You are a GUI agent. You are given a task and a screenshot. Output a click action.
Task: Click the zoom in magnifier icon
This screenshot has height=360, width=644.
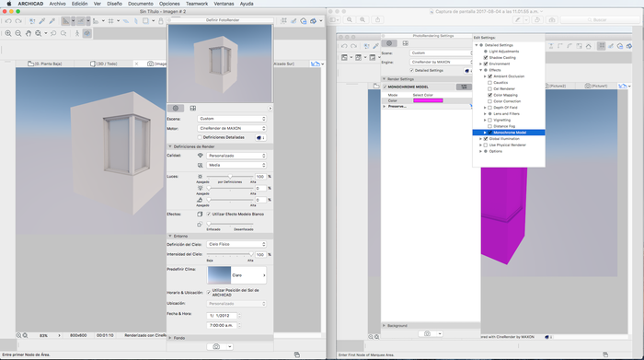(8, 33)
